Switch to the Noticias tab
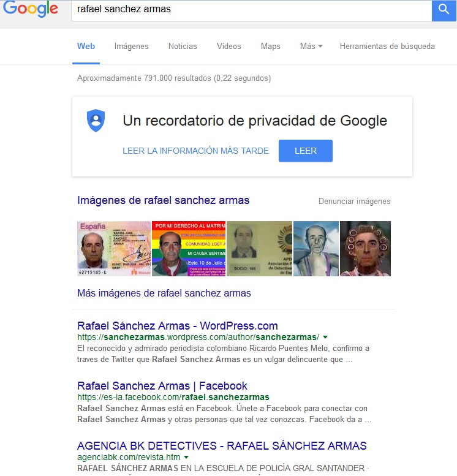 183,46
